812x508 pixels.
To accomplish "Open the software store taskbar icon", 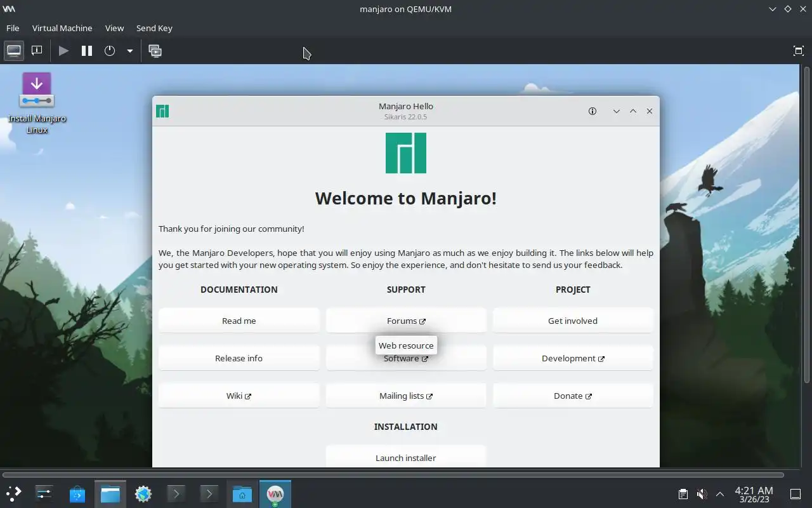I will (77, 493).
